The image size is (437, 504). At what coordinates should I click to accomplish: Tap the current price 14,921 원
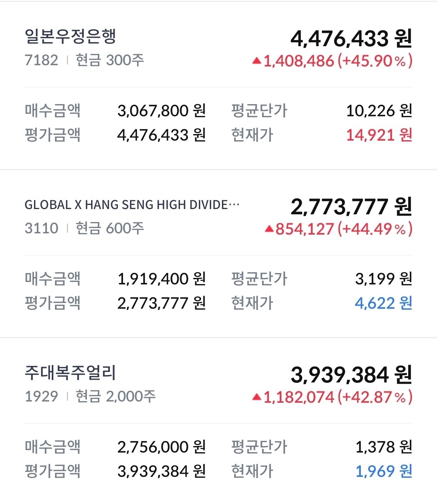(379, 135)
